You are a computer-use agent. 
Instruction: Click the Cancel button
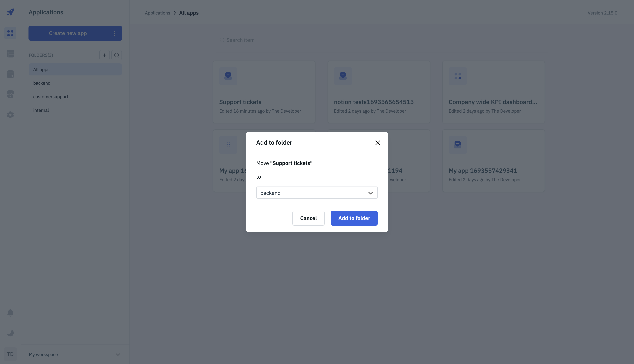click(x=308, y=218)
